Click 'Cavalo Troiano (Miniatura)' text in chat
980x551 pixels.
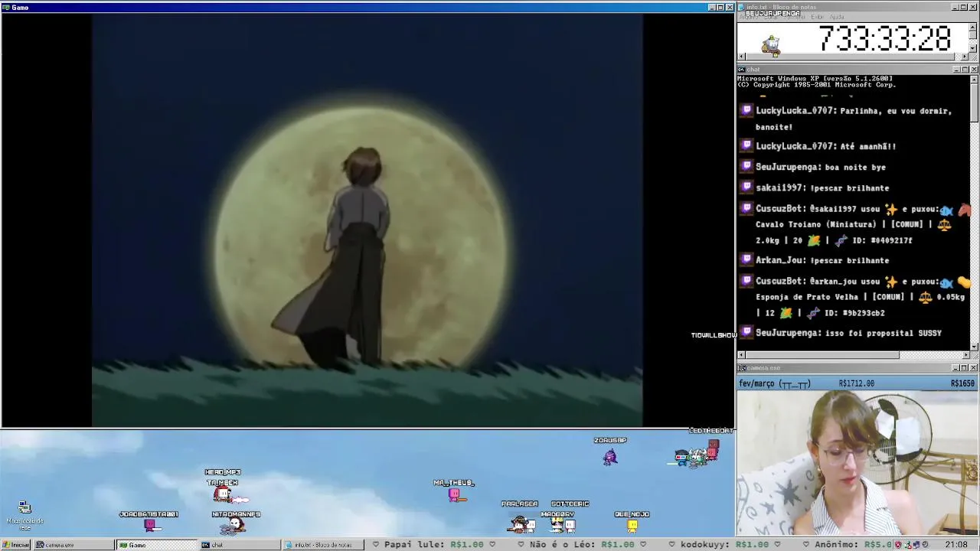coord(816,224)
